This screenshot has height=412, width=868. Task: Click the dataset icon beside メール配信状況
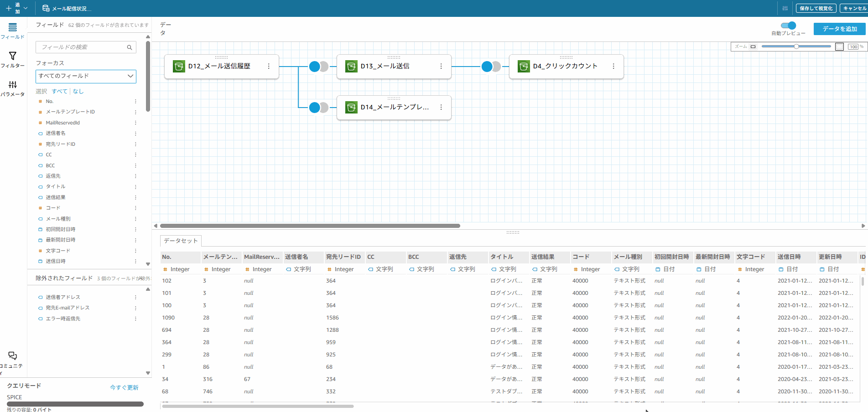pos(46,8)
